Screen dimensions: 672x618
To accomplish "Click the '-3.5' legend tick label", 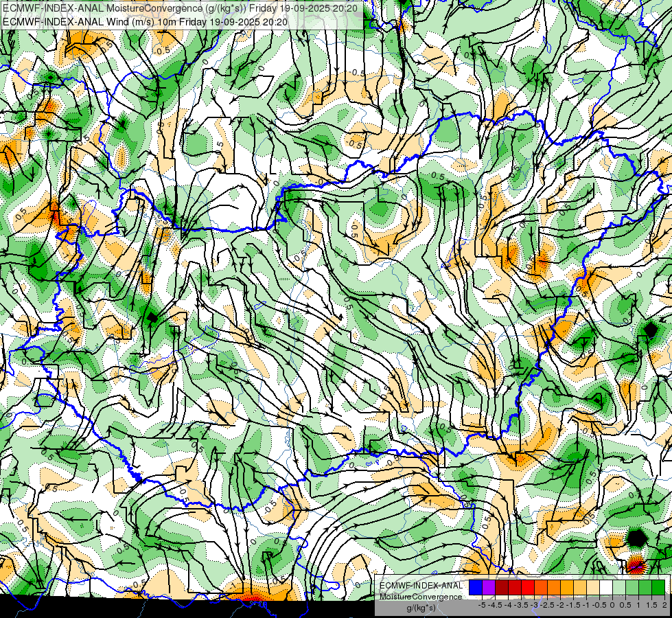I will click(x=521, y=605).
